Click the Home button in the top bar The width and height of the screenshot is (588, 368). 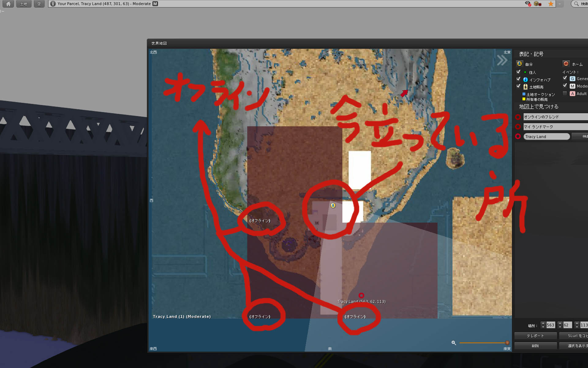tap(8, 4)
